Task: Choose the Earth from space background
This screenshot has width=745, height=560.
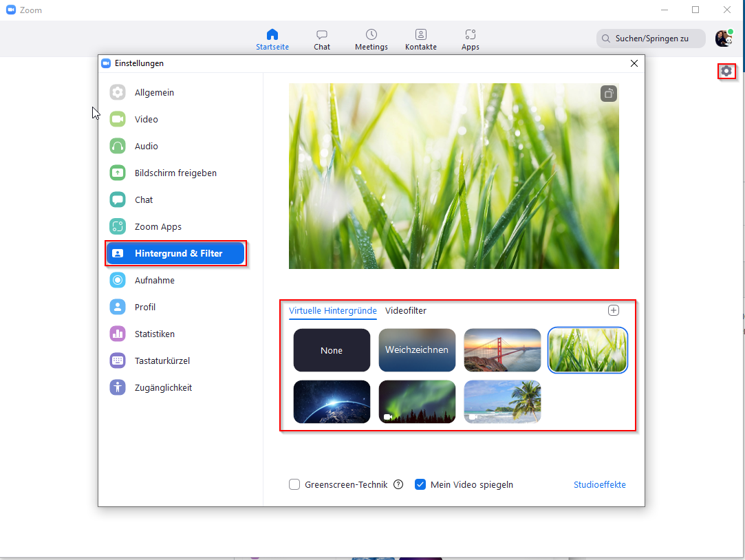Action: pyautogui.click(x=332, y=401)
